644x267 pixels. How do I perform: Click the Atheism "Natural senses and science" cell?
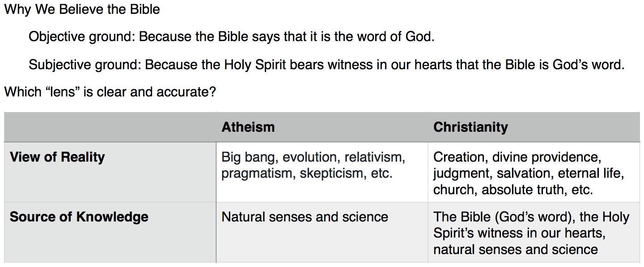[x=305, y=217]
